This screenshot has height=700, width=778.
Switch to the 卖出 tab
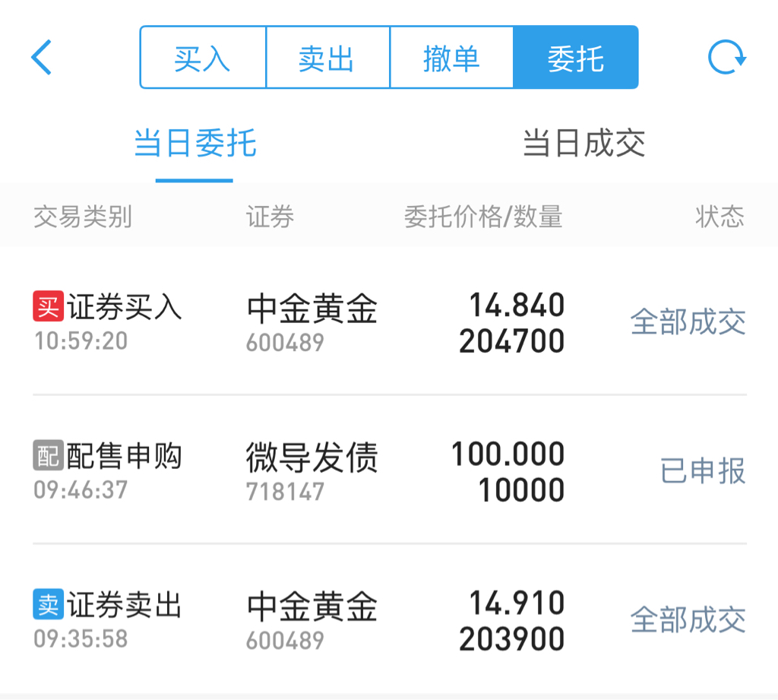tap(328, 58)
